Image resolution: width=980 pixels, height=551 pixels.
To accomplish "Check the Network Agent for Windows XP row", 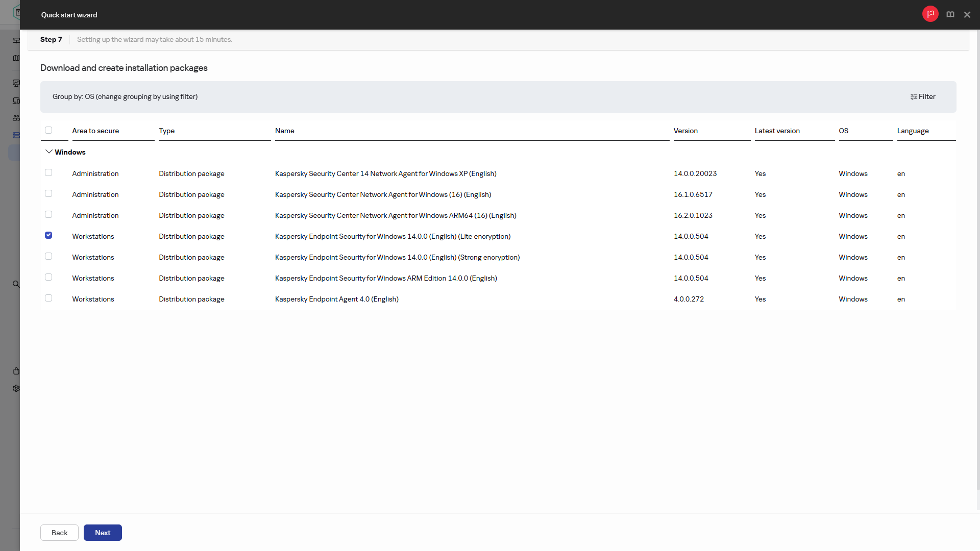I will click(48, 172).
